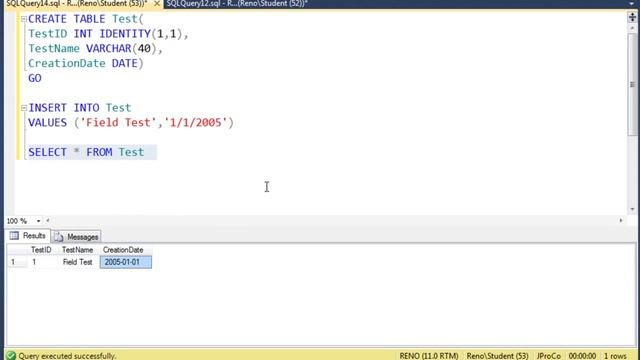Switch to the SQLQuery12.sql tab

(237, 4)
